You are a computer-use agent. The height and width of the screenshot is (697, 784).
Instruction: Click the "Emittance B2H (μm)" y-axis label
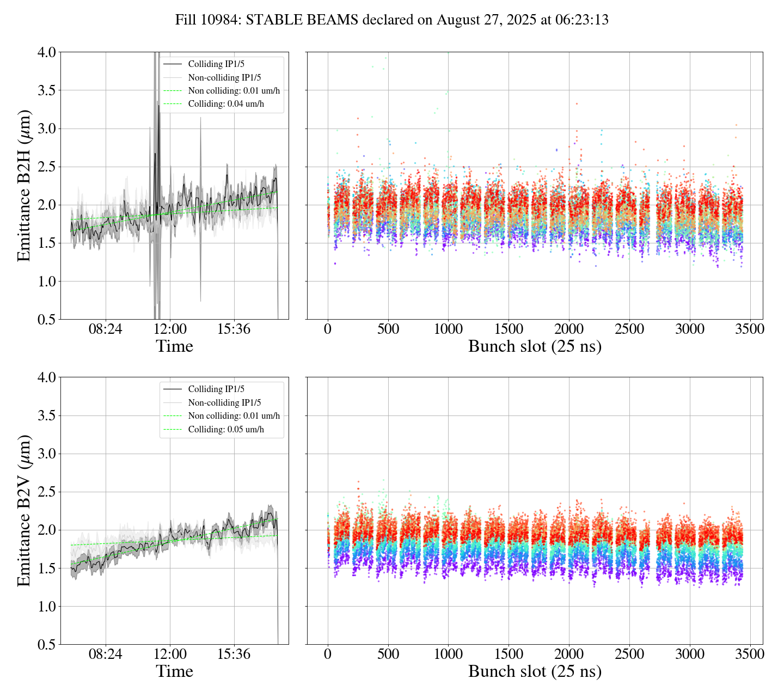(x=24, y=185)
